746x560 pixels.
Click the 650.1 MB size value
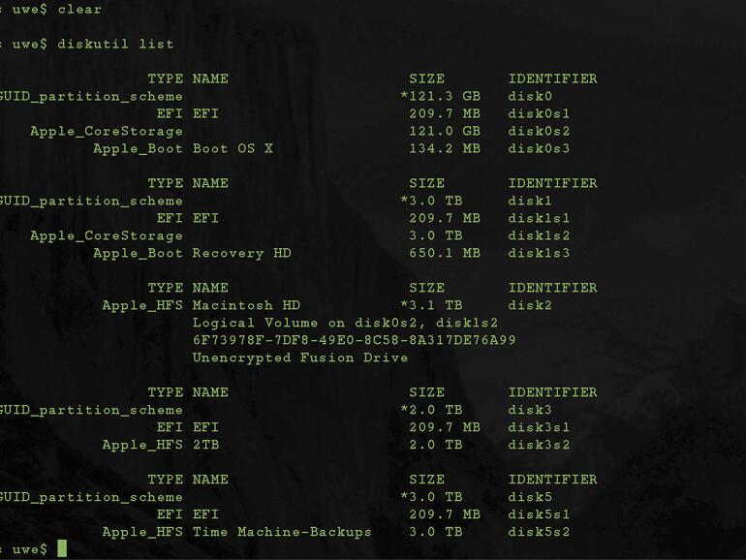click(x=445, y=253)
